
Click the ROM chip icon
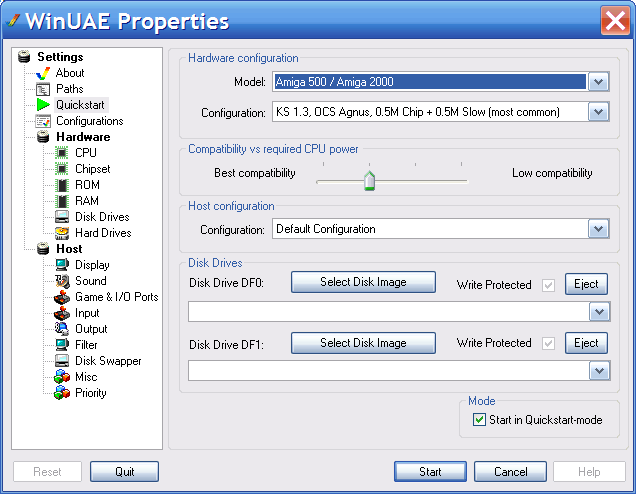pos(62,185)
